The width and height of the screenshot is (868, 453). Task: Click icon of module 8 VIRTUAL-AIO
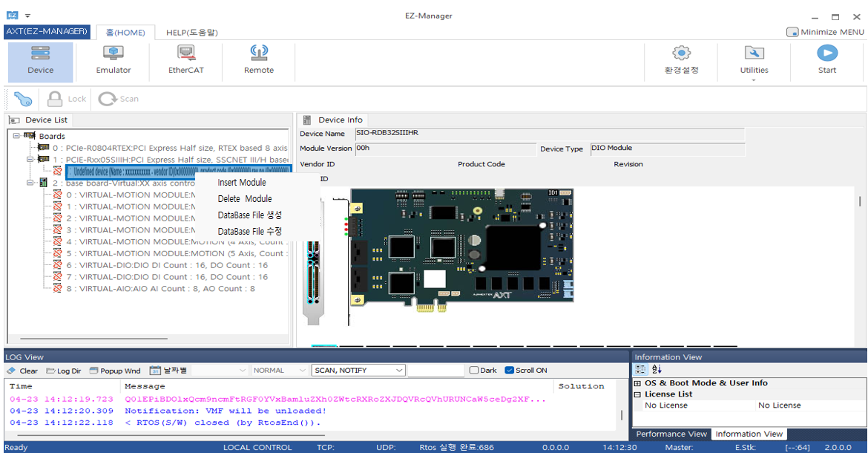[x=58, y=288]
